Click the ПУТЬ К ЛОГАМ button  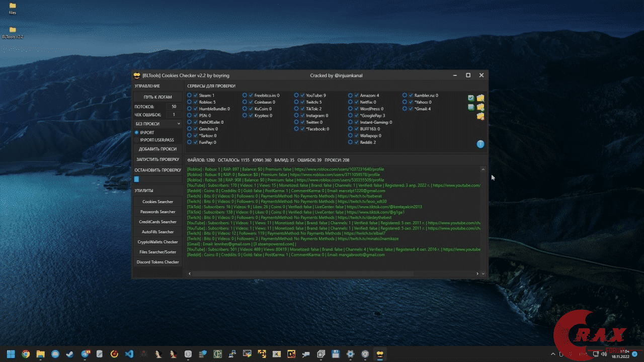(157, 97)
